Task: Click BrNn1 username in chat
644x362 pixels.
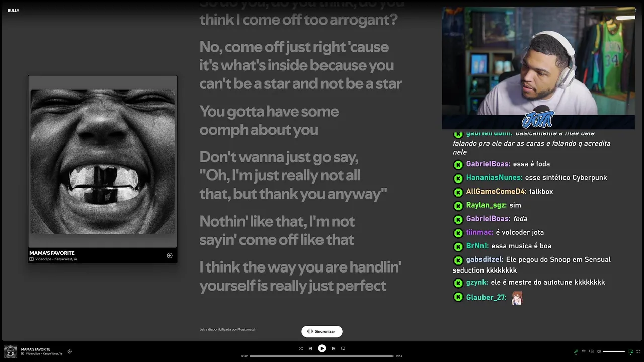Action: tap(477, 246)
